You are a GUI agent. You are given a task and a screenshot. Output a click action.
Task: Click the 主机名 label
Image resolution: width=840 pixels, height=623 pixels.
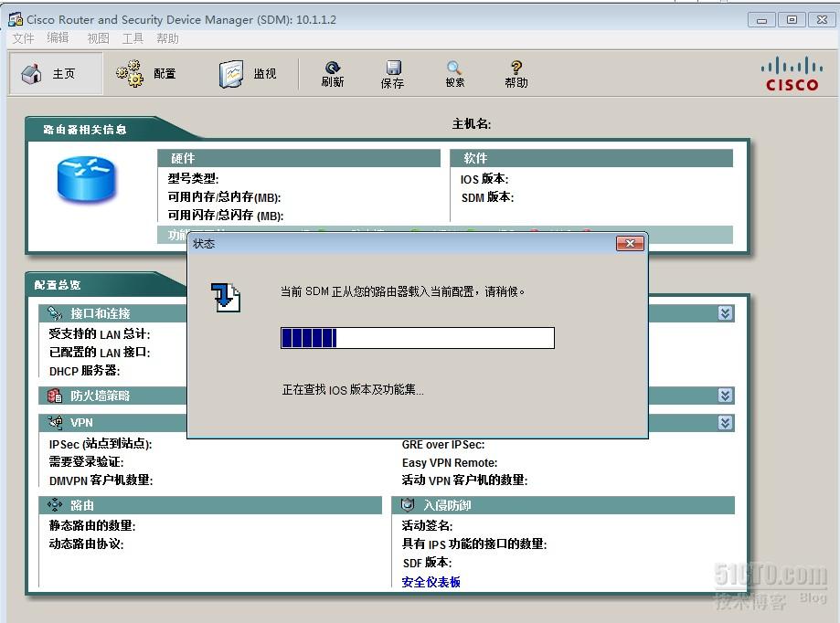click(472, 124)
